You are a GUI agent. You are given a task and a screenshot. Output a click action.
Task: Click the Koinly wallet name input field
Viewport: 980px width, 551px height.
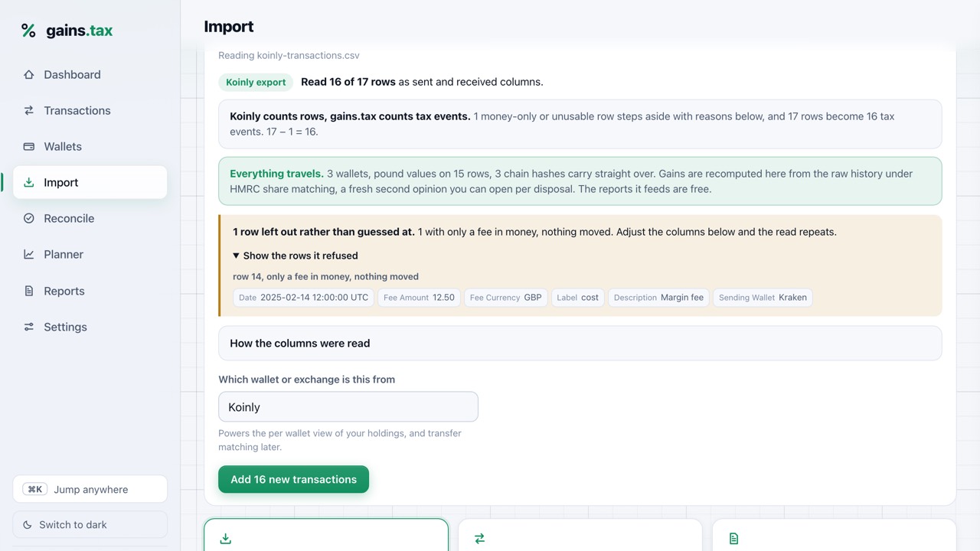[x=348, y=407]
